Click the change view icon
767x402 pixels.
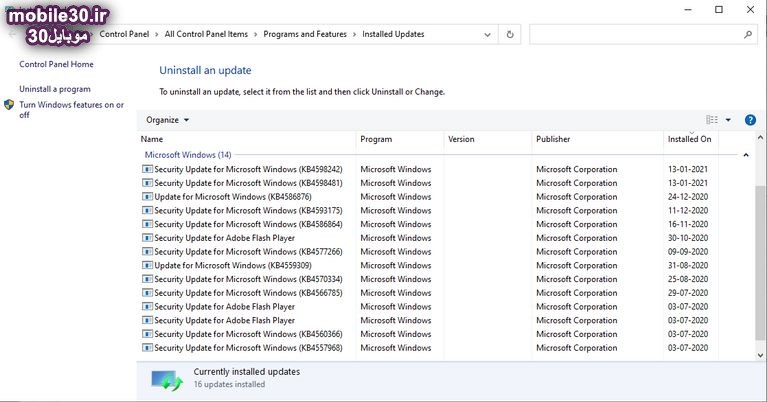tap(712, 120)
